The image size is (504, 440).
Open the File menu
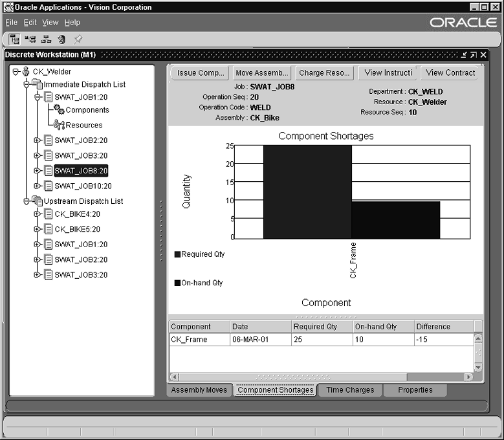pos(11,23)
